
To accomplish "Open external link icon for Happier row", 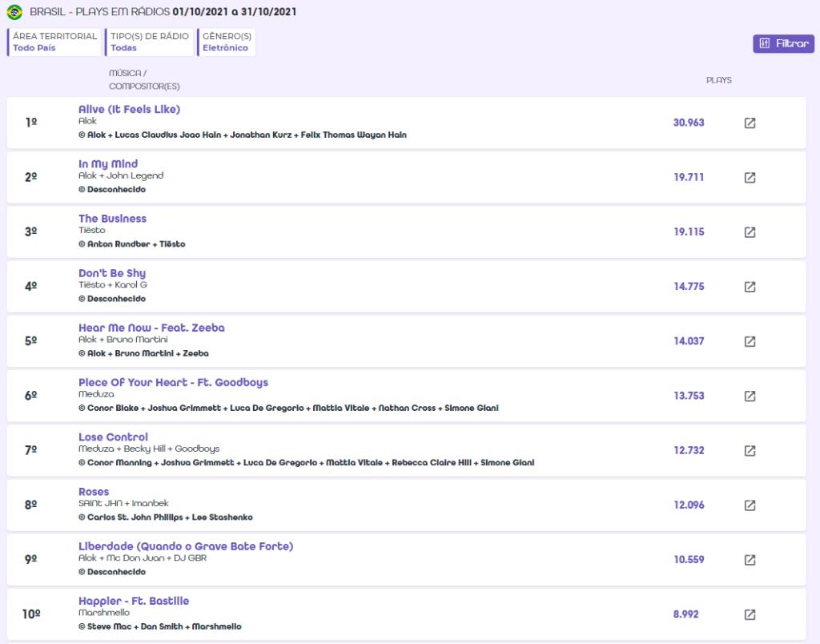I will coord(750,614).
